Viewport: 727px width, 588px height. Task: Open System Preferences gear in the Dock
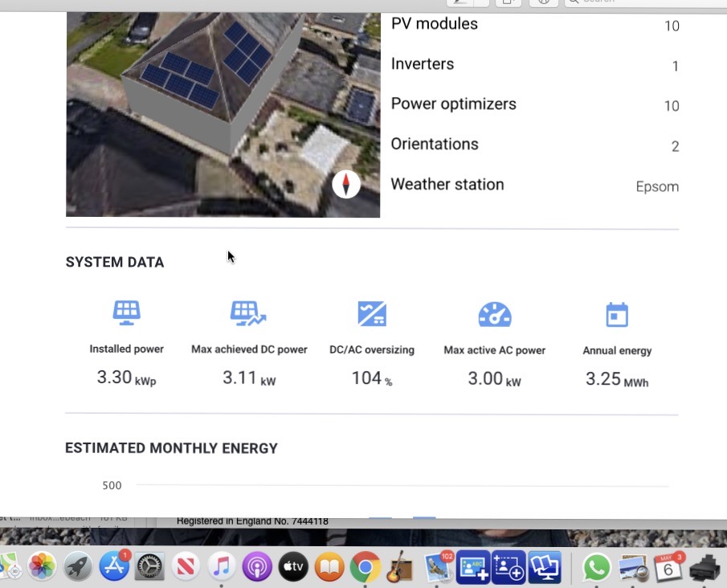tap(149, 566)
